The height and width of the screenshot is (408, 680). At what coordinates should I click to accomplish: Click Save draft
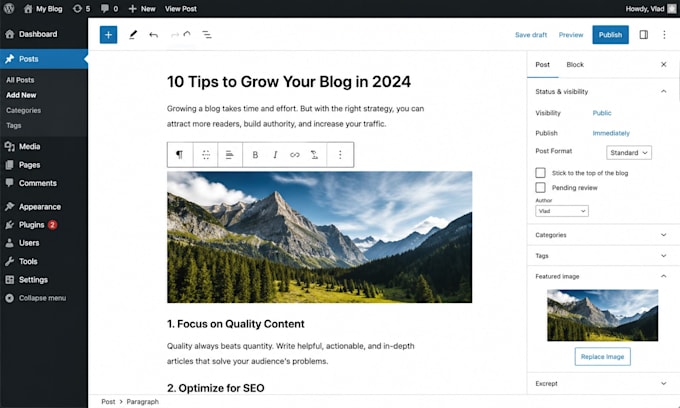(x=531, y=35)
